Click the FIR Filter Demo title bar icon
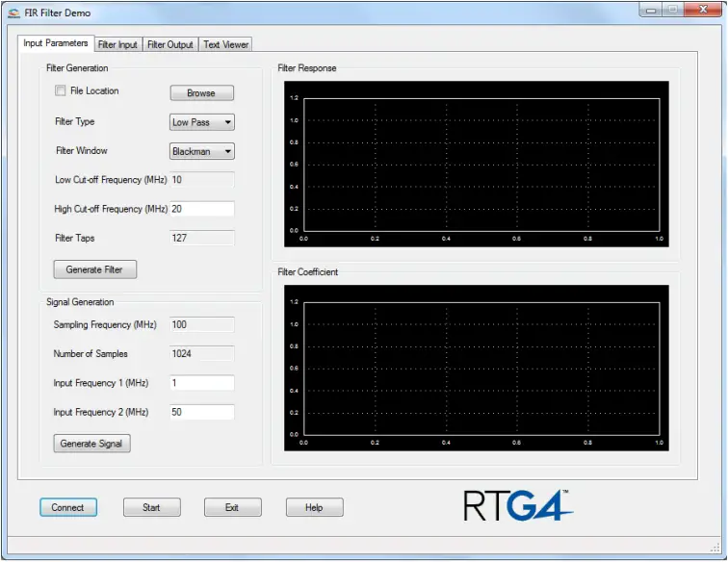This screenshot has height=562, width=728. 13,13
